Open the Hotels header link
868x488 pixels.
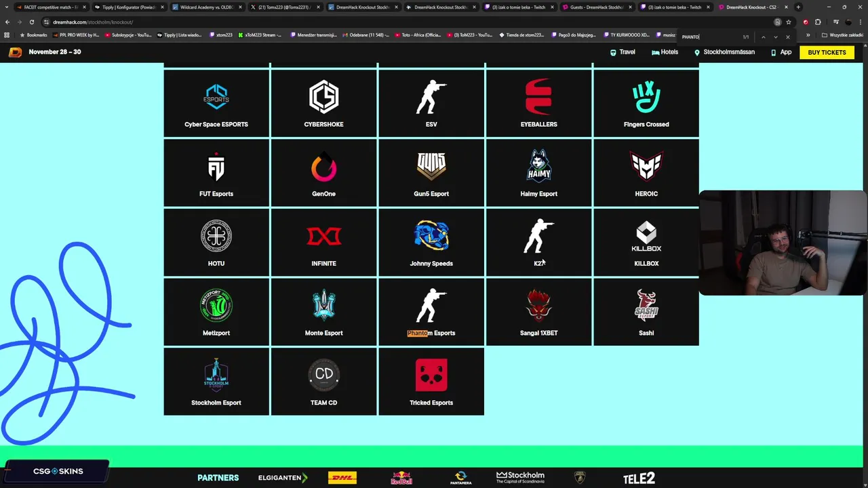[665, 52]
